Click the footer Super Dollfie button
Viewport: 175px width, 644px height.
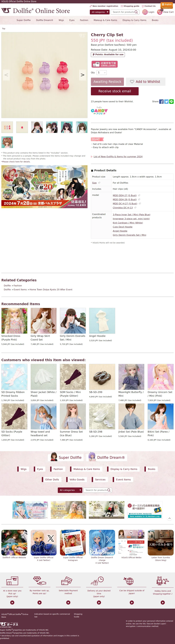pos(66,457)
